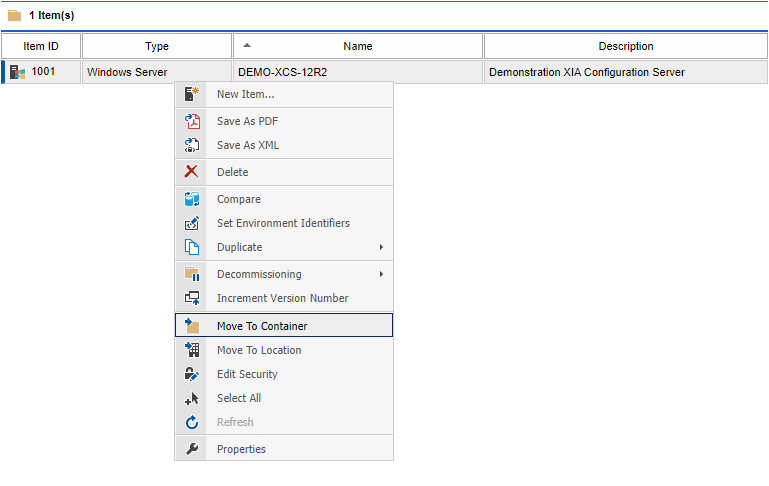Expand the Duplicate submenu arrow

tap(381, 247)
